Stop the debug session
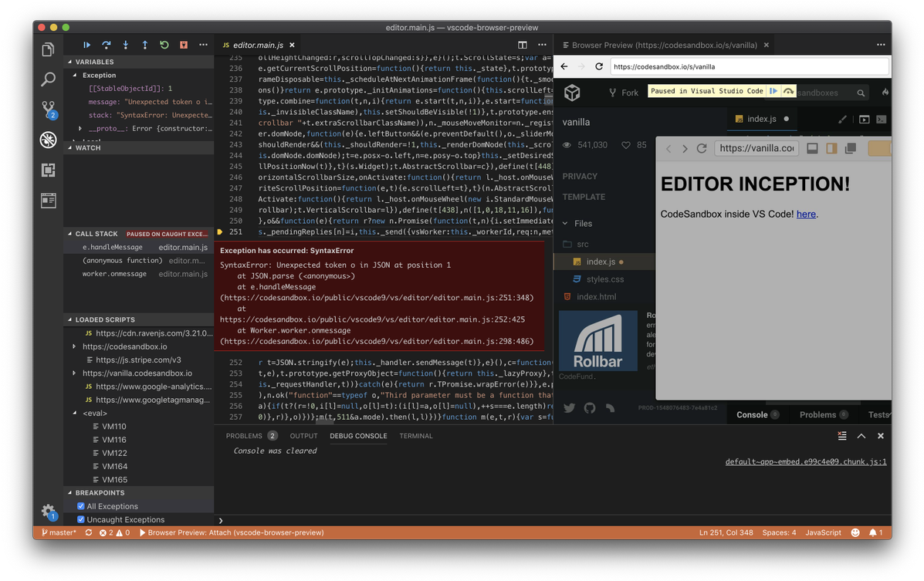 (x=184, y=45)
